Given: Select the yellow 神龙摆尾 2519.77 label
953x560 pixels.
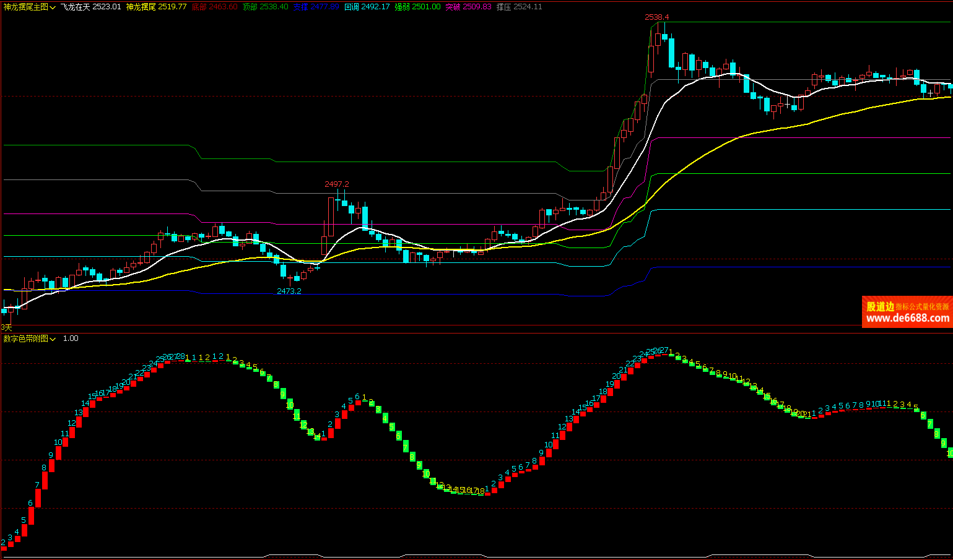Looking at the screenshot, I should tap(156, 7).
